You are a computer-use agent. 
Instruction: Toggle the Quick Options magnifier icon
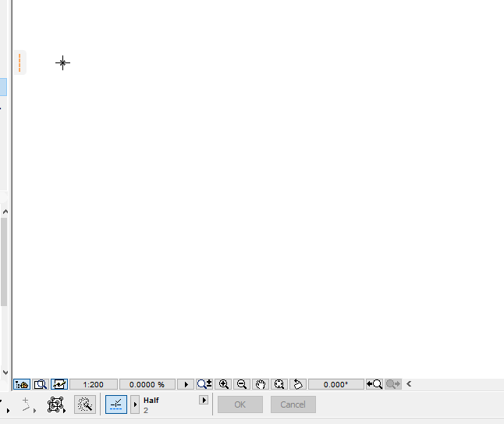point(41,384)
